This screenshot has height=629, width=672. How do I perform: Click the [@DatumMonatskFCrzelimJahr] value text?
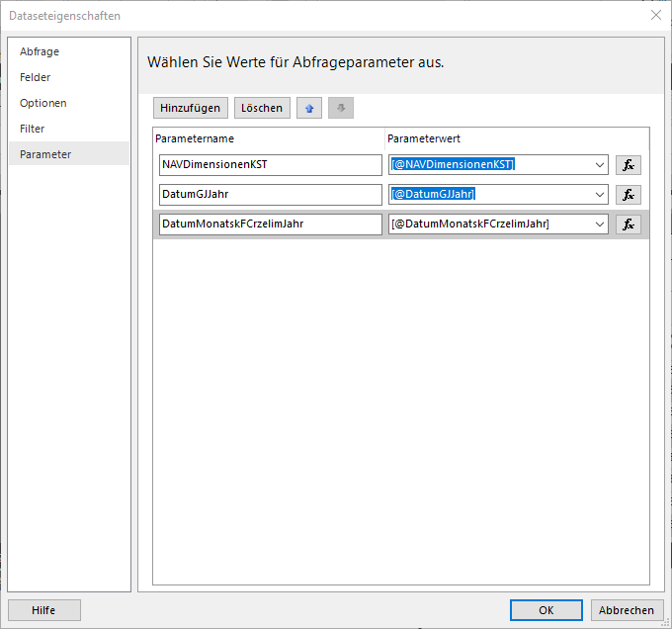coord(470,224)
